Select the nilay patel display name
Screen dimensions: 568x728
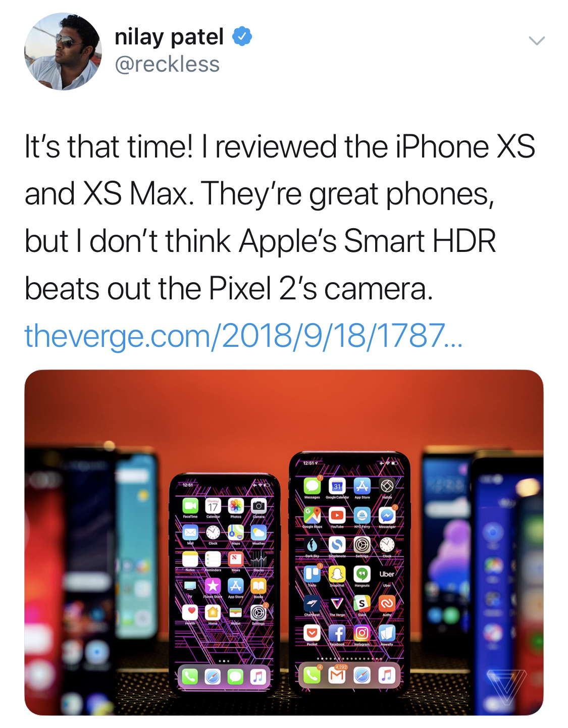coord(169,37)
